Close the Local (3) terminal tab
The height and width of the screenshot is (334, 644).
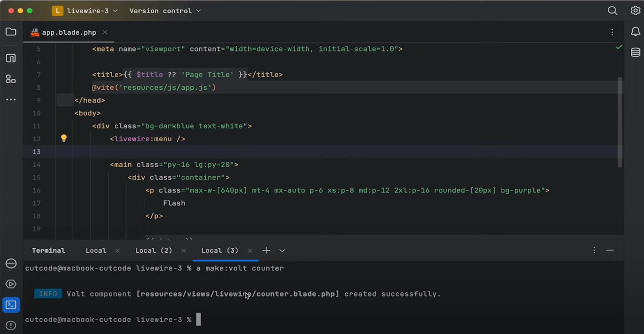tap(250, 251)
